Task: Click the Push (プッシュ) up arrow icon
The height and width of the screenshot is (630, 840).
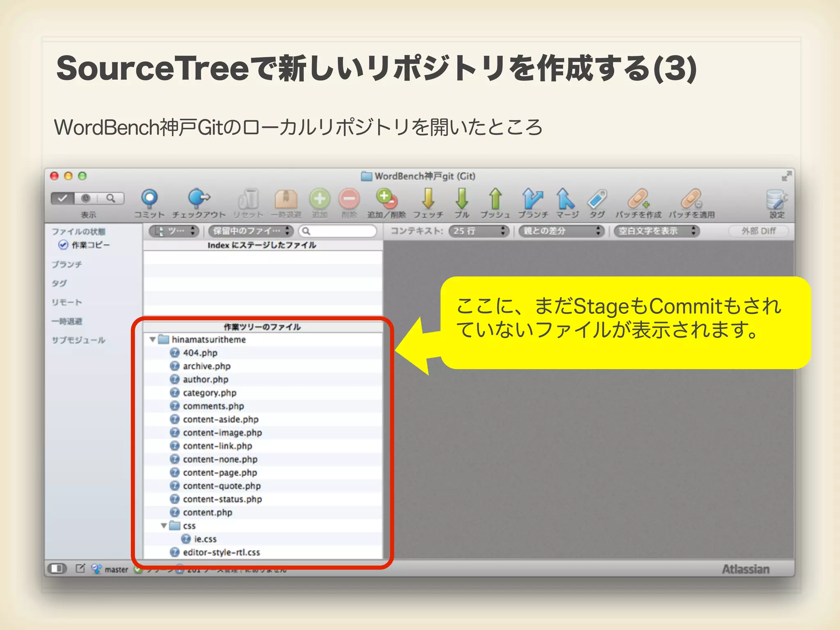Action: pyautogui.click(x=495, y=199)
